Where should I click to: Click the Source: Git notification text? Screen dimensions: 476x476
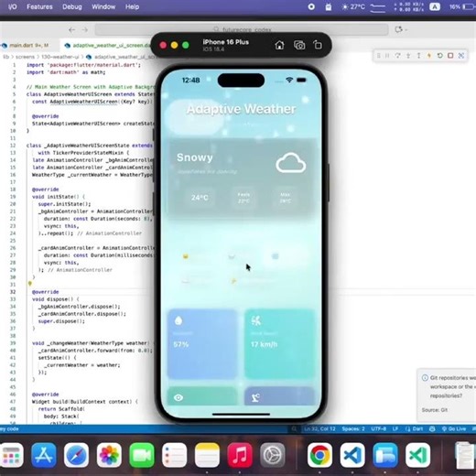click(x=435, y=410)
